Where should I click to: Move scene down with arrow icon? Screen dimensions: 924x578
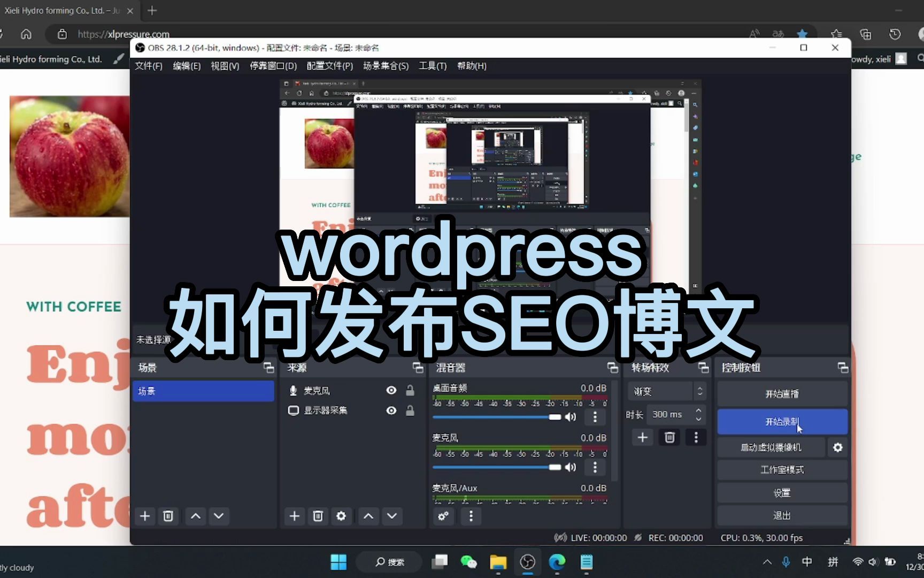(x=219, y=516)
